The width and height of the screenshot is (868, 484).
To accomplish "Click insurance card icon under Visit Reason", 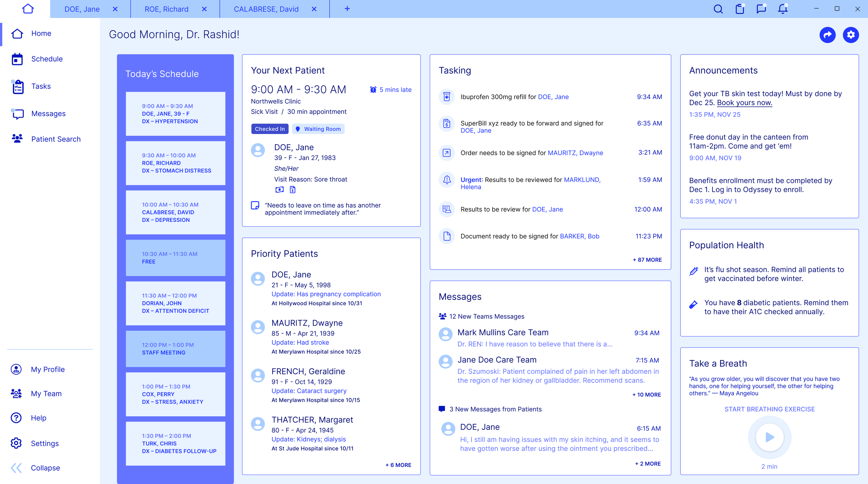I will pyautogui.click(x=279, y=190).
